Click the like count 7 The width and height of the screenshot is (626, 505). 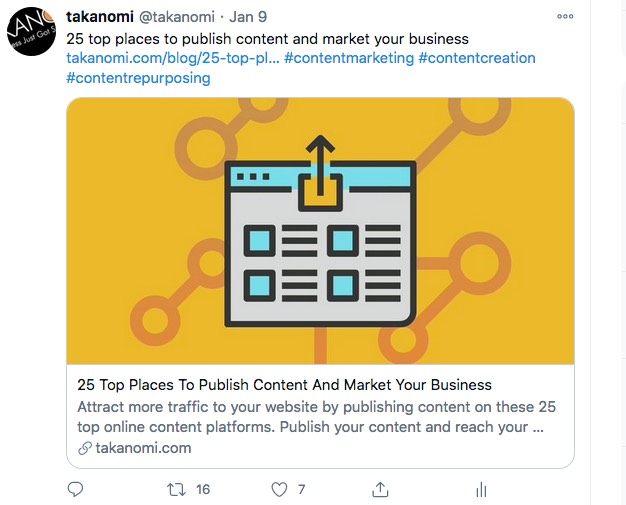coord(301,489)
